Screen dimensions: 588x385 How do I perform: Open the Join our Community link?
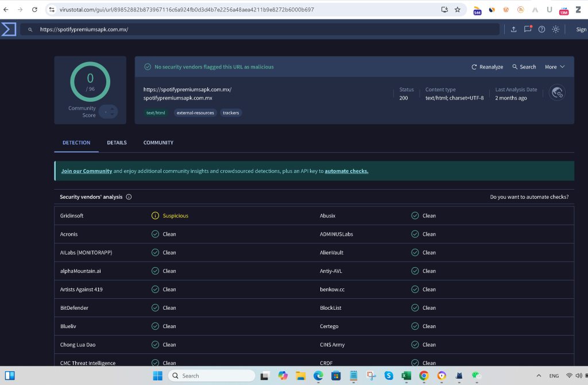[87, 171]
